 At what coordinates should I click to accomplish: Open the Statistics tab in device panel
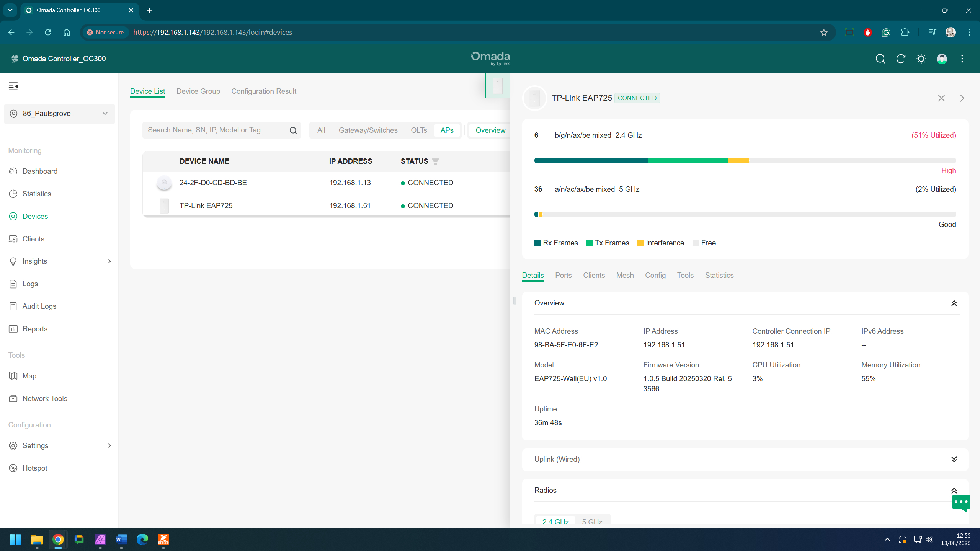[x=719, y=275]
